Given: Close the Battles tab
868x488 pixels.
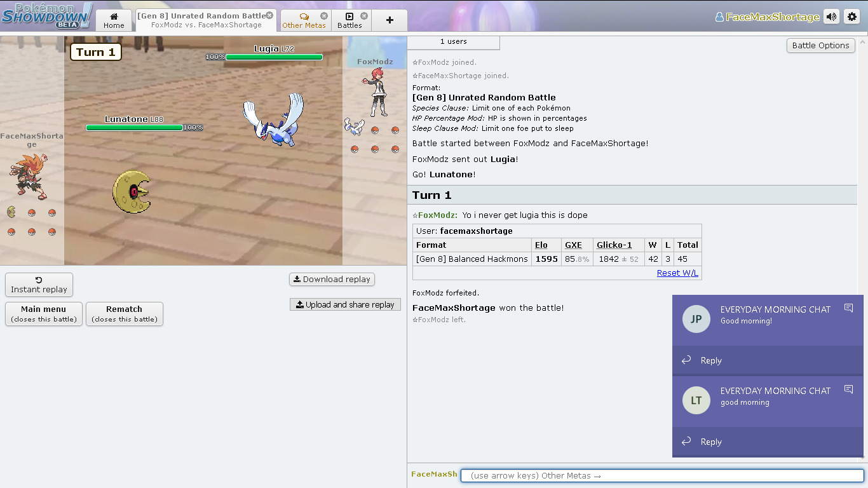Looking at the screenshot, I should [364, 16].
